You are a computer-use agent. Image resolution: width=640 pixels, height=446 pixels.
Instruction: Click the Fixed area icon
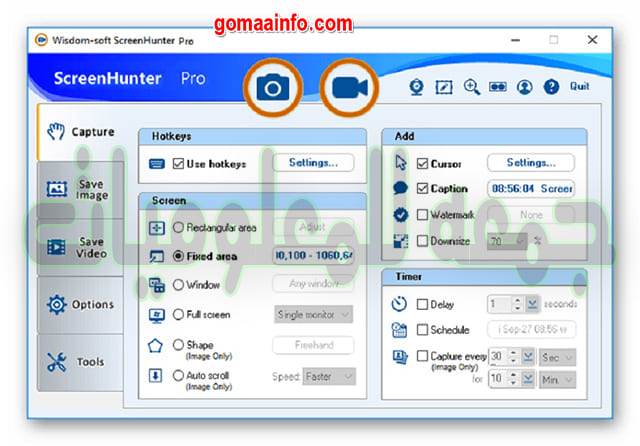tap(157, 256)
